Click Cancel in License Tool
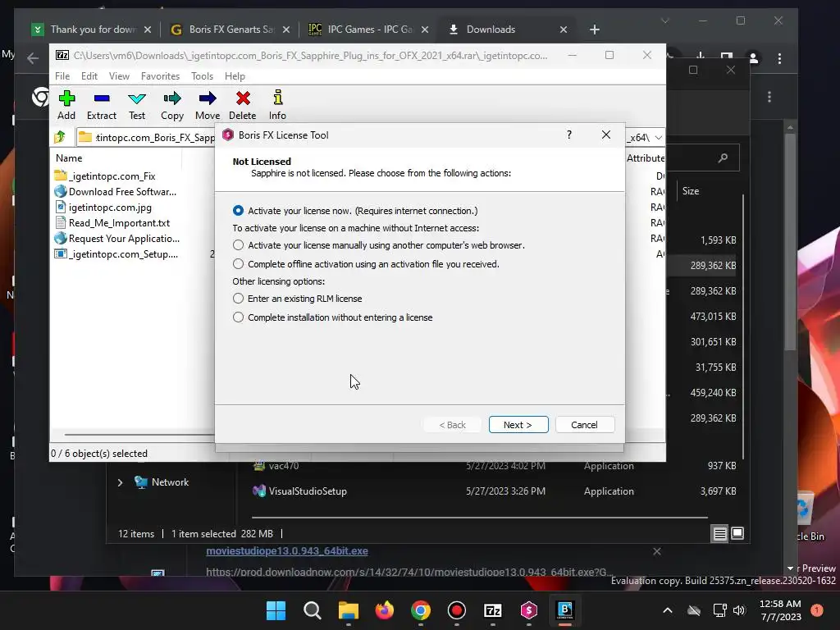840x630 pixels. pos(584,425)
